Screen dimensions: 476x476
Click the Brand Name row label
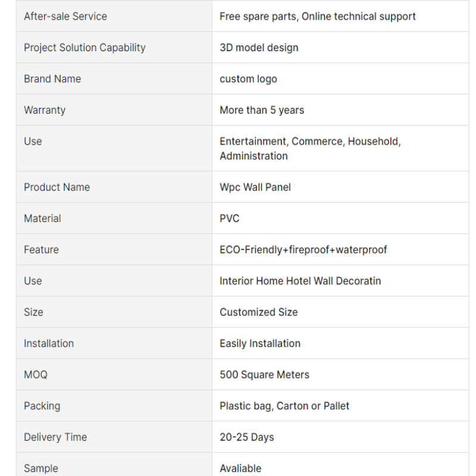coord(52,79)
